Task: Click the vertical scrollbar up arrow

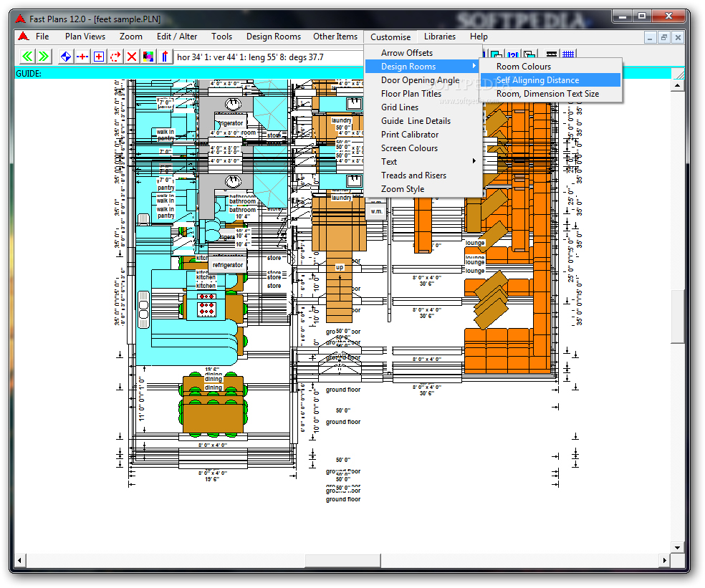Action: 678,85
